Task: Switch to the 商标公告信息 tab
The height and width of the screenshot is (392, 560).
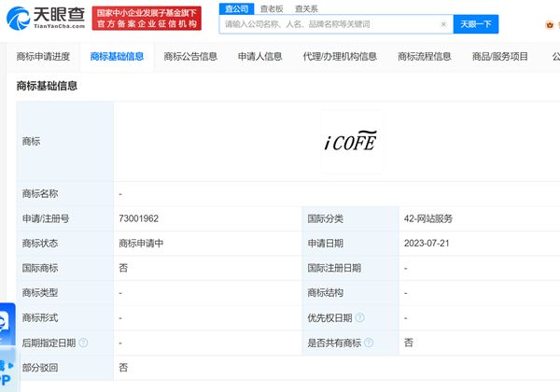Action: 189,56
